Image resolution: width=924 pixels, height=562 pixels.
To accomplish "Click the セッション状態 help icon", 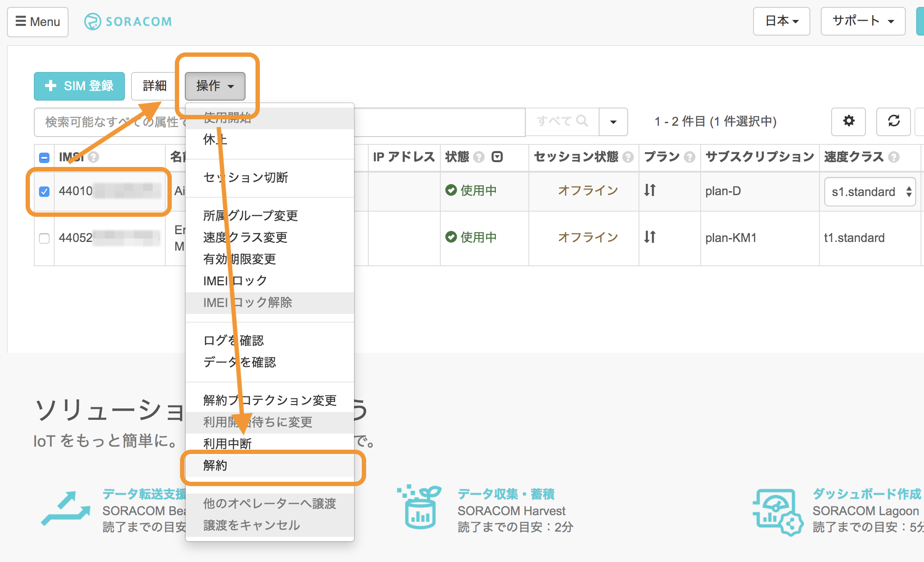I will [628, 157].
